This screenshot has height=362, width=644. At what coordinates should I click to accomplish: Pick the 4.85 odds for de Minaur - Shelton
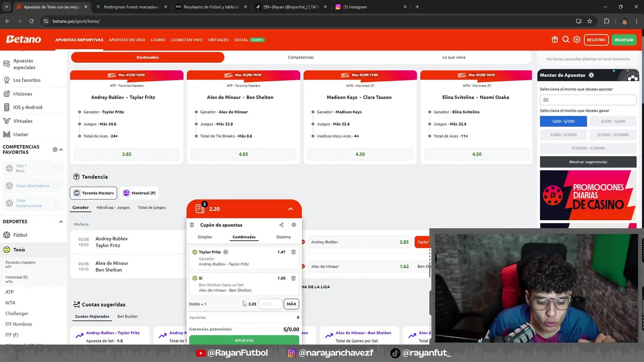[x=244, y=154]
